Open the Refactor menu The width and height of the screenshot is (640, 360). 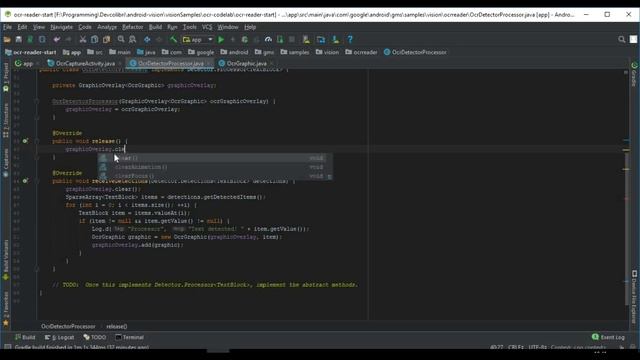(133, 27)
